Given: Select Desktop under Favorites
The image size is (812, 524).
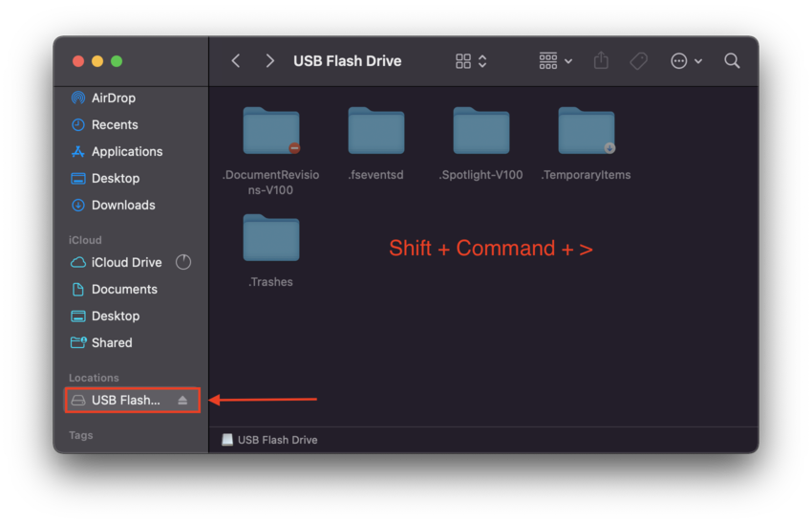Looking at the screenshot, I should click(132, 179).
